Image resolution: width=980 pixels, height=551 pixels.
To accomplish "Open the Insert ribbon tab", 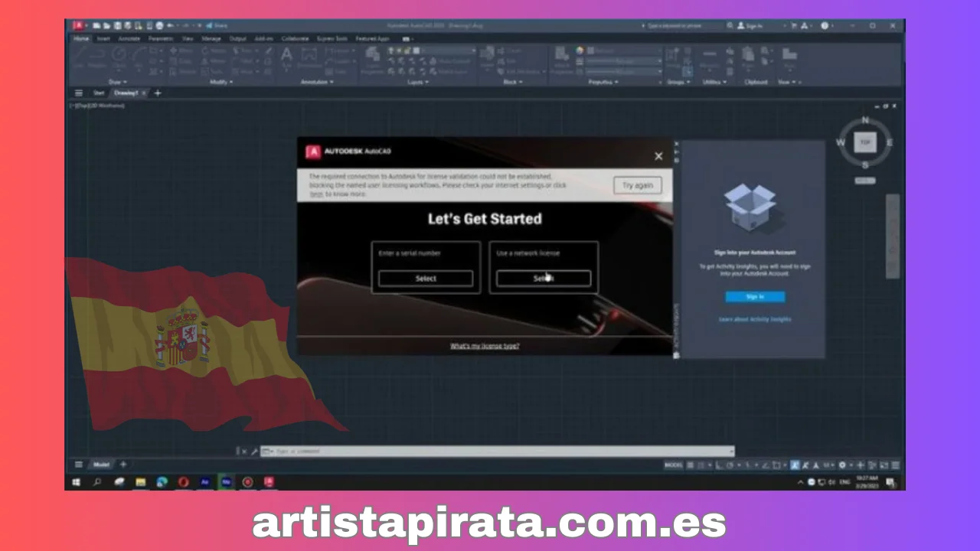I will pyautogui.click(x=103, y=38).
